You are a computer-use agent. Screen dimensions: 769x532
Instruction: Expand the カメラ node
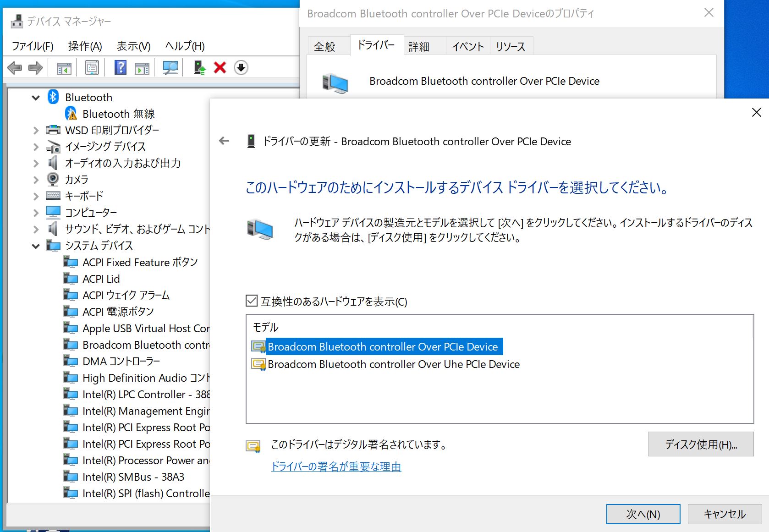point(36,180)
